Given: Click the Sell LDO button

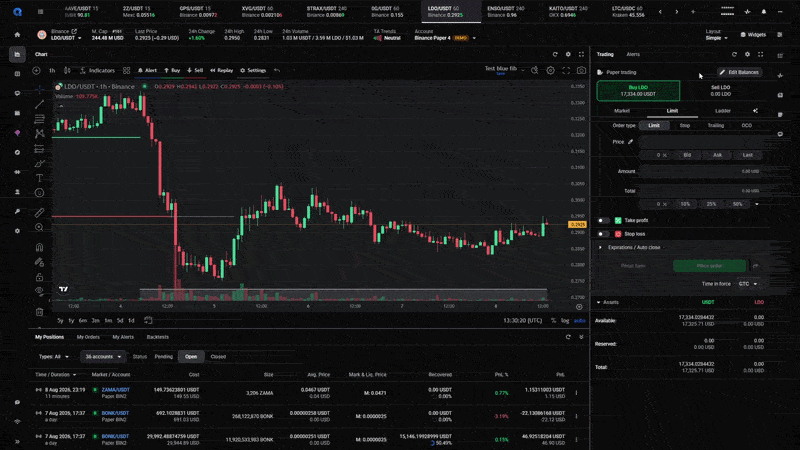Looking at the screenshot, I should 720,91.
